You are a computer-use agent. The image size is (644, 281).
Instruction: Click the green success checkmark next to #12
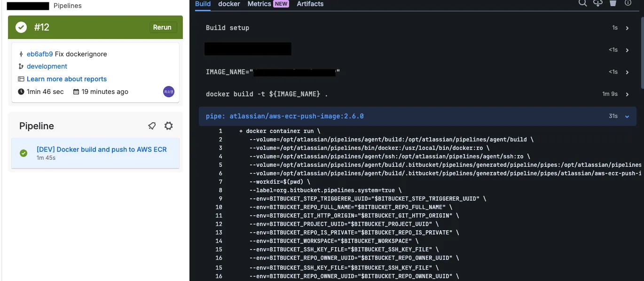point(21,27)
